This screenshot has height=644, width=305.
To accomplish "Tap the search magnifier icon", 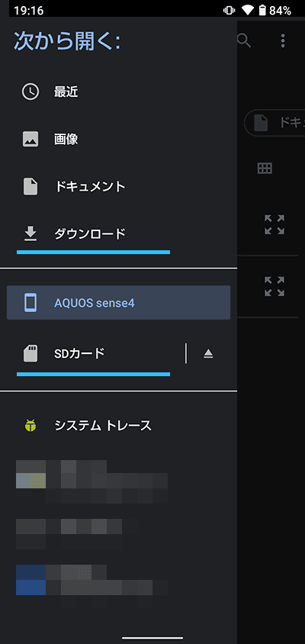I will click(x=244, y=40).
